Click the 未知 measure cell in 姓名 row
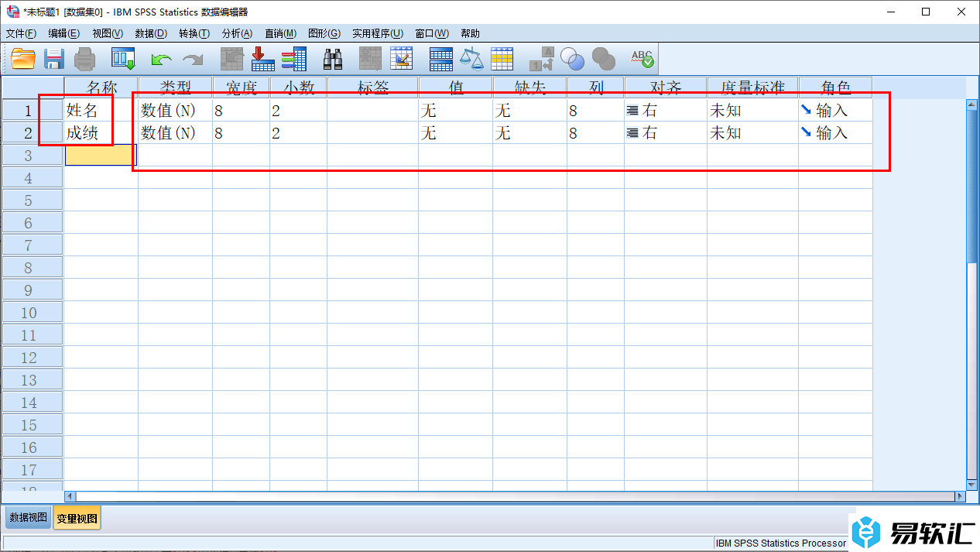 click(753, 111)
